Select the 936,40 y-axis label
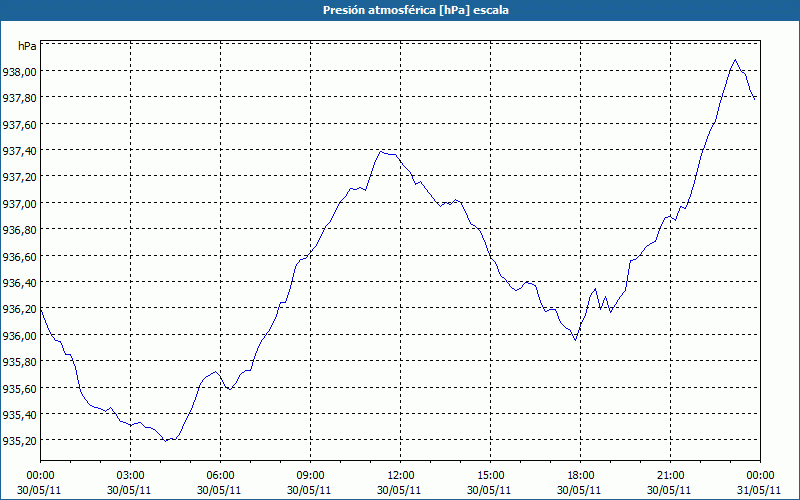This screenshot has width=800, height=500. click(x=19, y=283)
